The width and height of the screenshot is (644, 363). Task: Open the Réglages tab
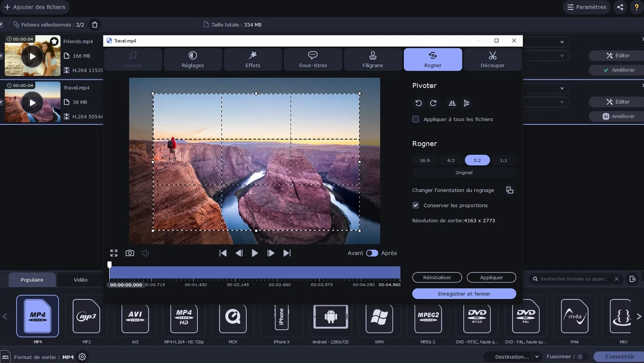193,60
